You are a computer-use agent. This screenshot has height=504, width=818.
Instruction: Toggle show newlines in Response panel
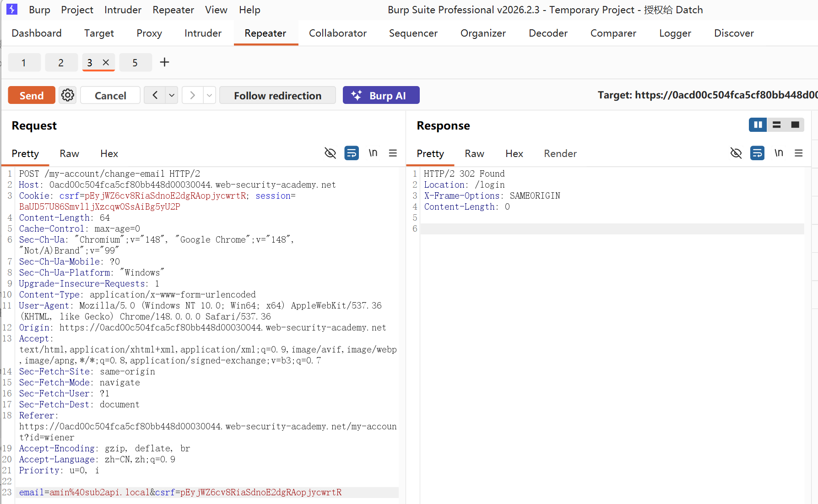pyautogui.click(x=779, y=153)
